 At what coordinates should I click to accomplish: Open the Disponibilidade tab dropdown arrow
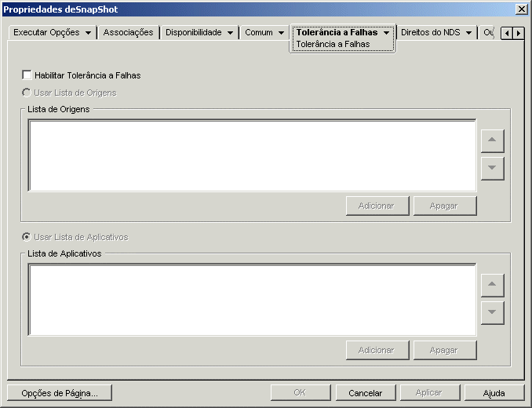point(230,33)
